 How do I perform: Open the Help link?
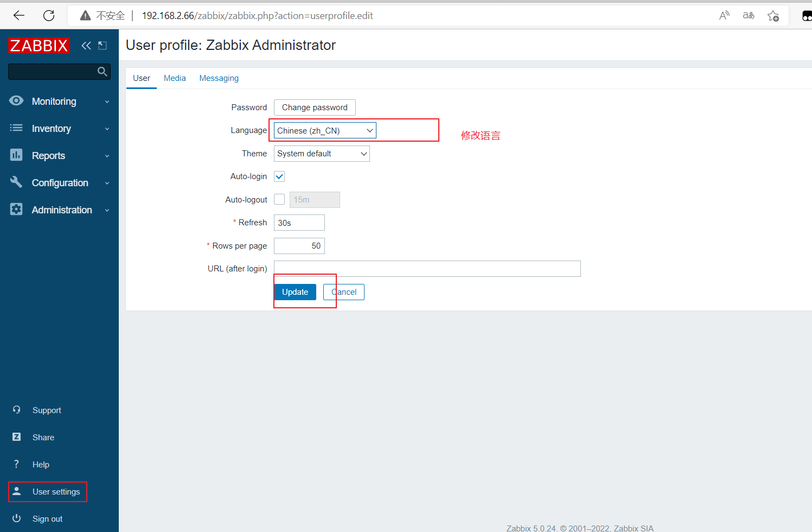click(41, 465)
